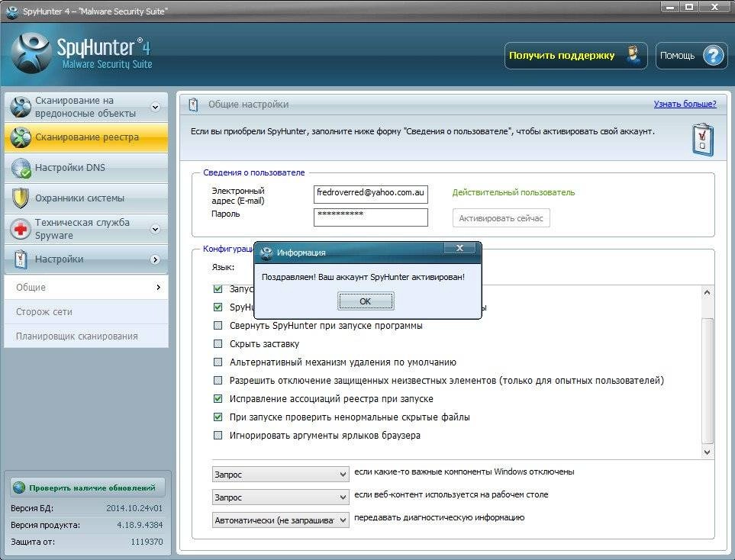
Task: Click the options list scrollbar down arrow
Action: coord(707,452)
